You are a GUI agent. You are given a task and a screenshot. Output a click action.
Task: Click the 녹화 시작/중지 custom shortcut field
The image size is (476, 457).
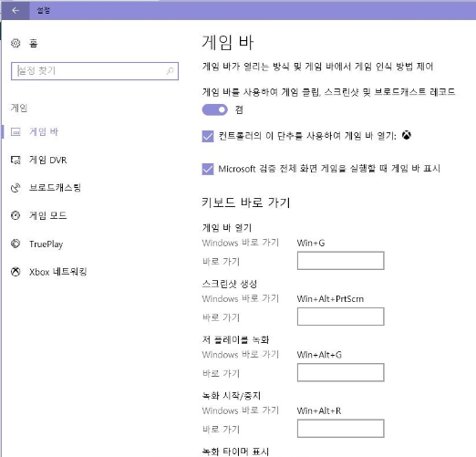[341, 428]
